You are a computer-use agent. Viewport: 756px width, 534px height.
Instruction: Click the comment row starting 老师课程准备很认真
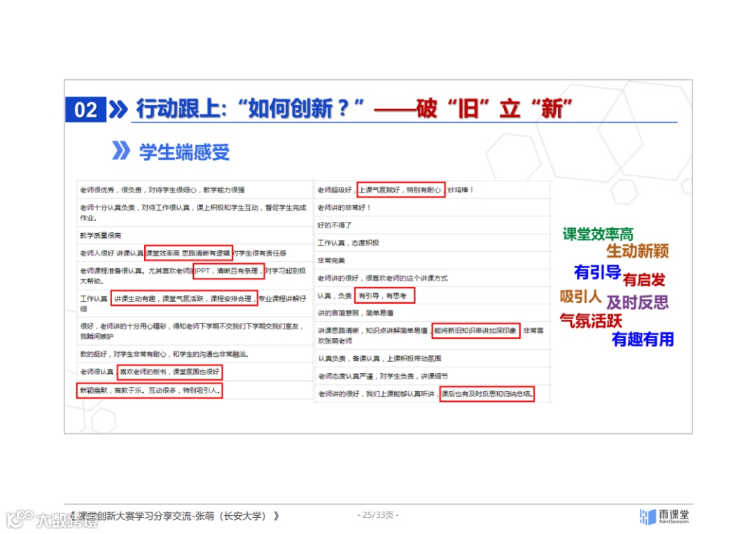click(195, 276)
